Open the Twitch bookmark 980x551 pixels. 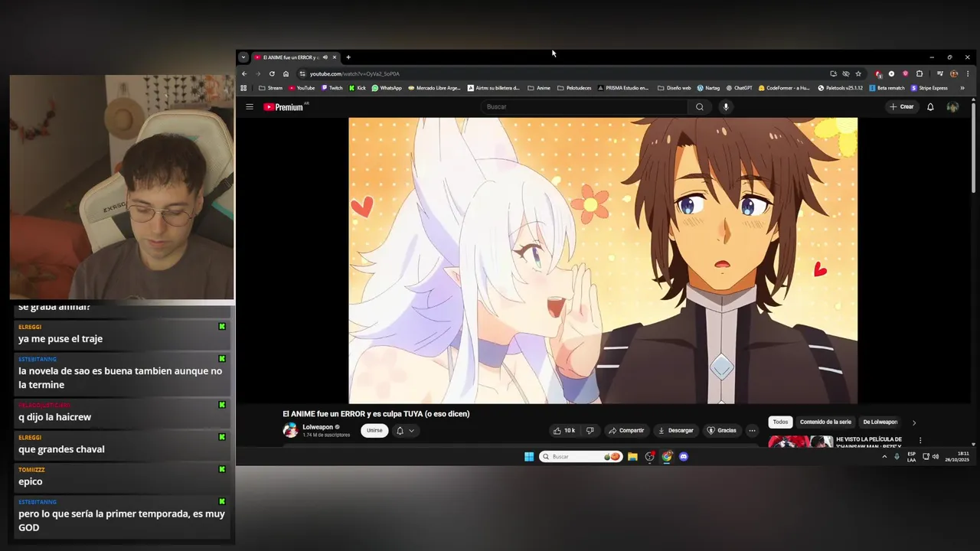332,88
